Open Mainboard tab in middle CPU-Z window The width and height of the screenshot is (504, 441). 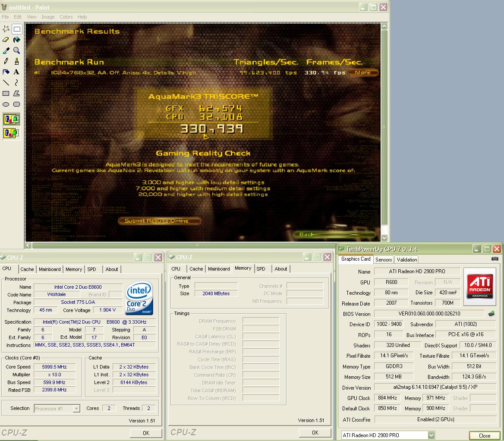pos(219,269)
